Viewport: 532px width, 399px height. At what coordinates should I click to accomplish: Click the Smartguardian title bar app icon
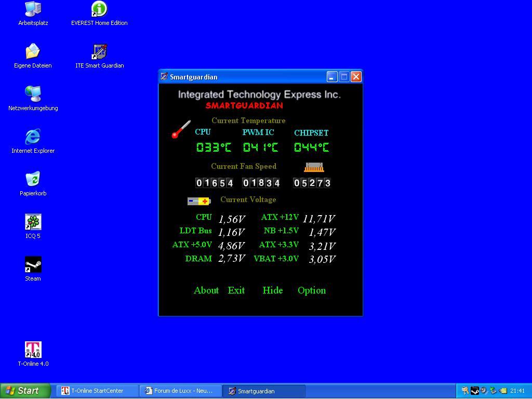[x=164, y=77]
